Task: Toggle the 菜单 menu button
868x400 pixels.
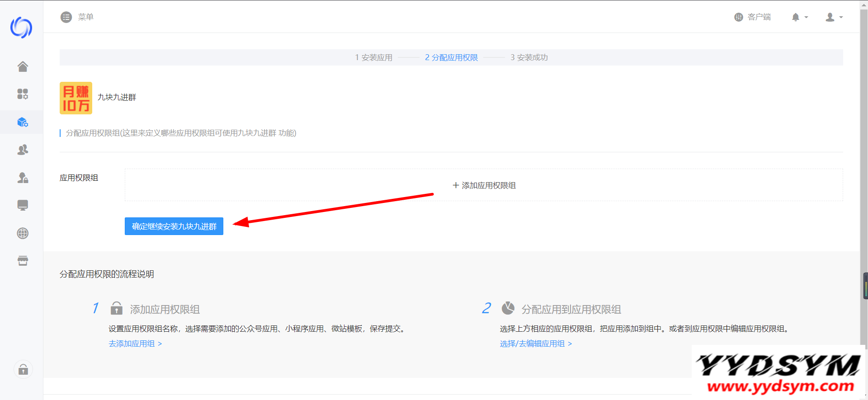Action: coord(77,17)
